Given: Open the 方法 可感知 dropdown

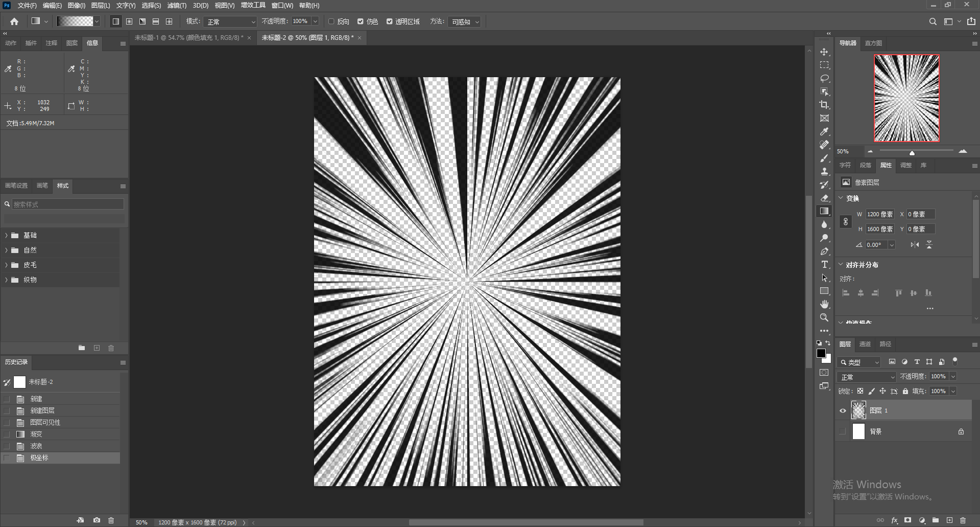Looking at the screenshot, I should tap(464, 21).
